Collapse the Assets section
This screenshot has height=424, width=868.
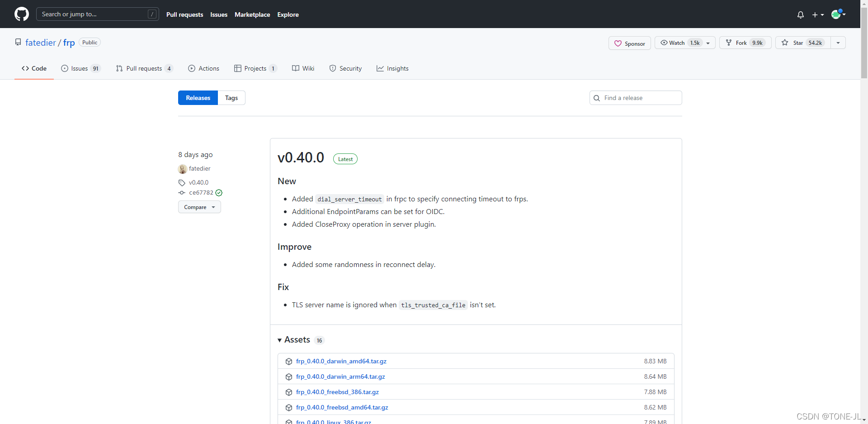coord(294,340)
